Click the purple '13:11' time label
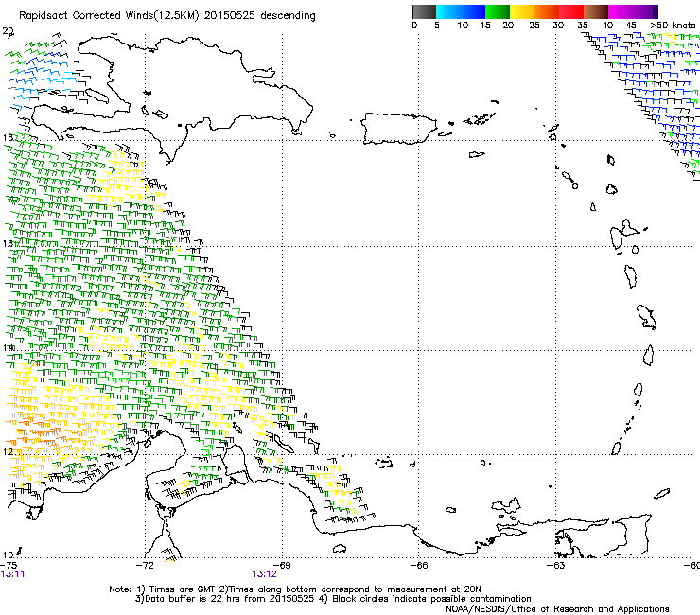700x615 pixels. (x=12, y=574)
